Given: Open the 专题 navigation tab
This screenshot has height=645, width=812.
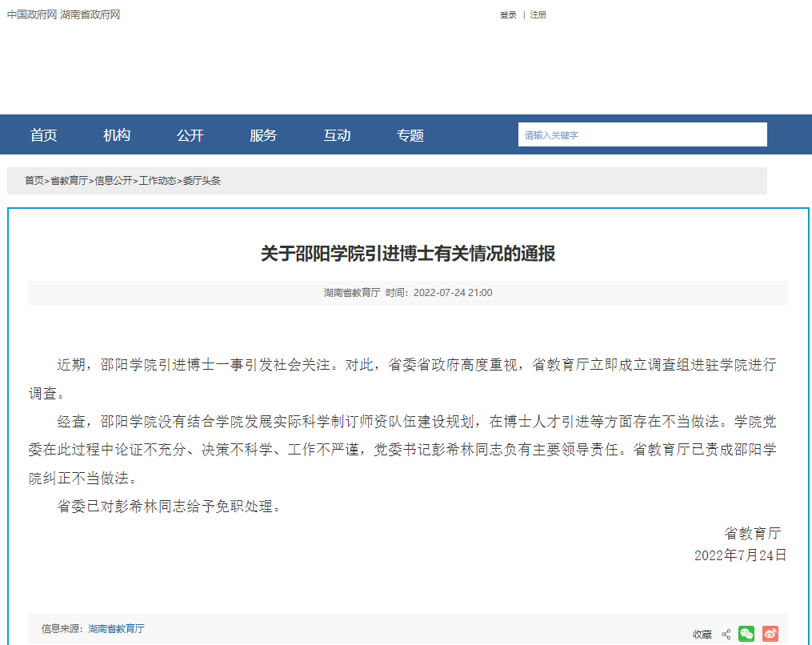Looking at the screenshot, I should point(410,135).
